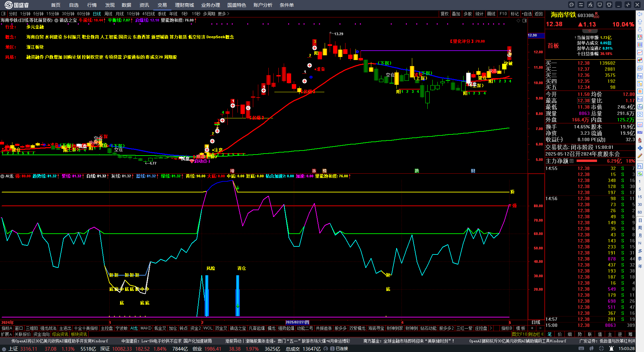Open the orange document sidebar icon
Screen dimensions: 644x352
point(640,92)
